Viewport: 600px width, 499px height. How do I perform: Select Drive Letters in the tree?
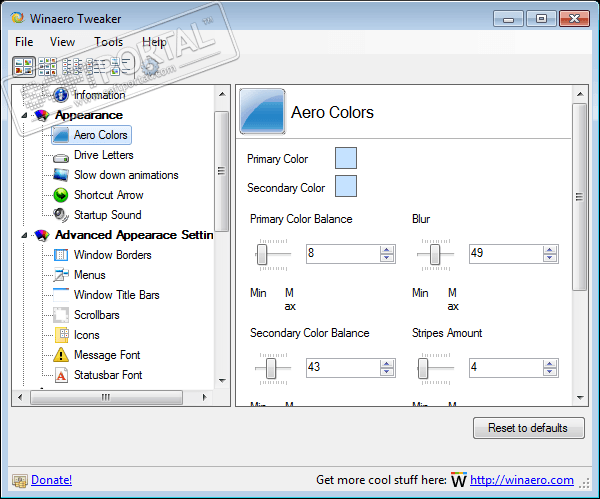[104, 155]
